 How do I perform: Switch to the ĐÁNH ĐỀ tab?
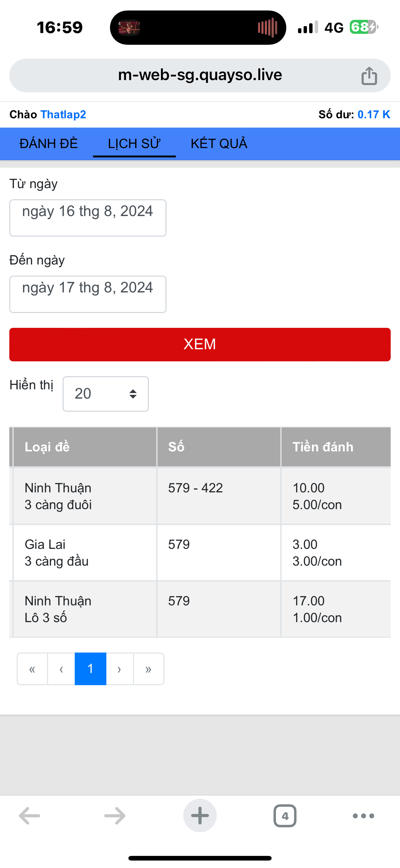pos(48,143)
